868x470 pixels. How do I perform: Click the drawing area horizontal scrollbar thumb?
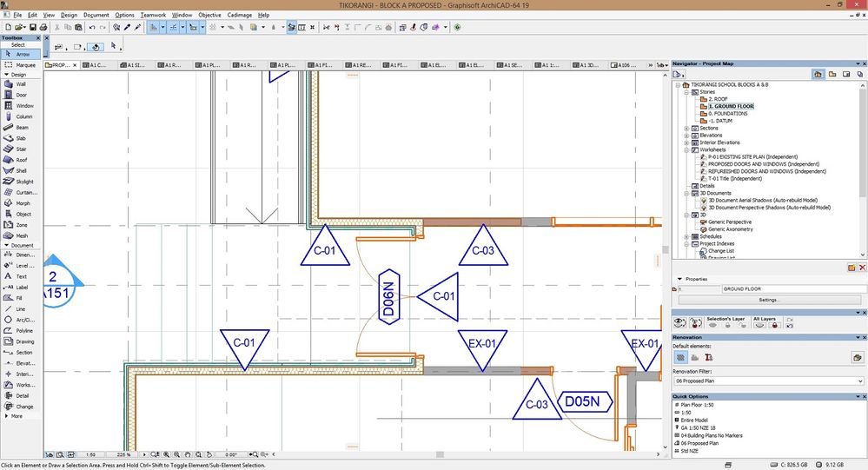441,454
